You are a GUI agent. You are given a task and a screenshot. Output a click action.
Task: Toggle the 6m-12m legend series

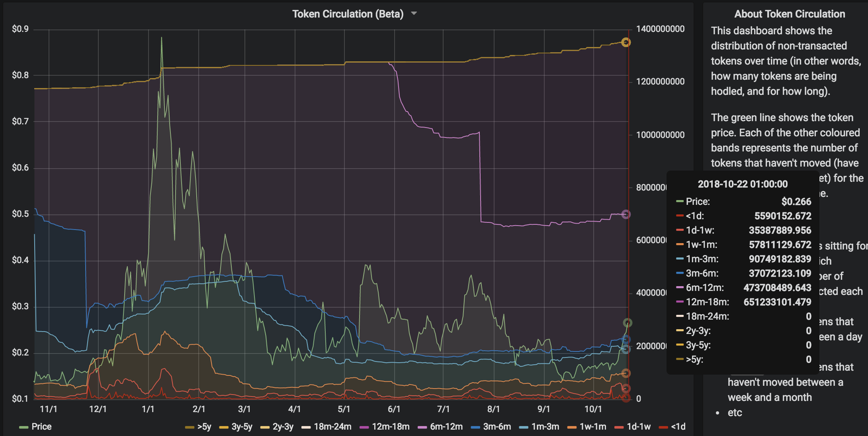tap(446, 426)
